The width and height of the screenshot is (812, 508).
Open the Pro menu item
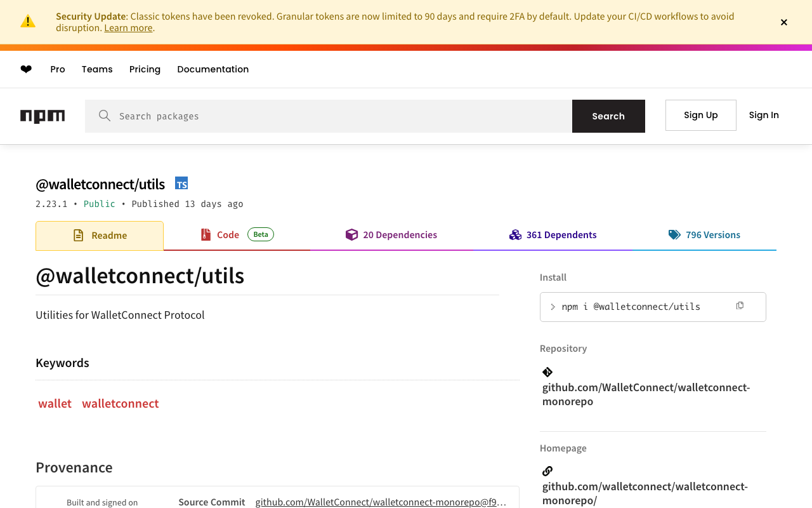pyautogui.click(x=58, y=69)
